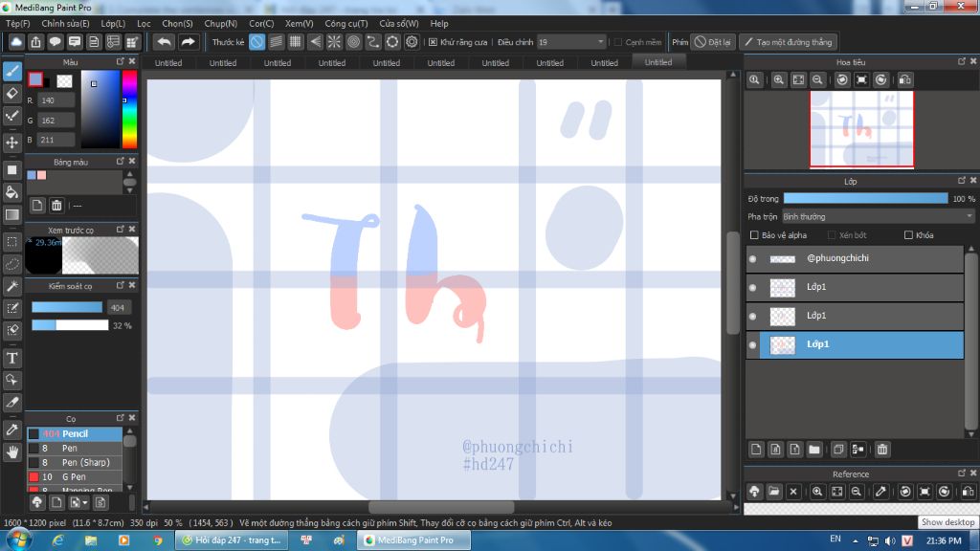Select the Hand tool

tap(11, 452)
